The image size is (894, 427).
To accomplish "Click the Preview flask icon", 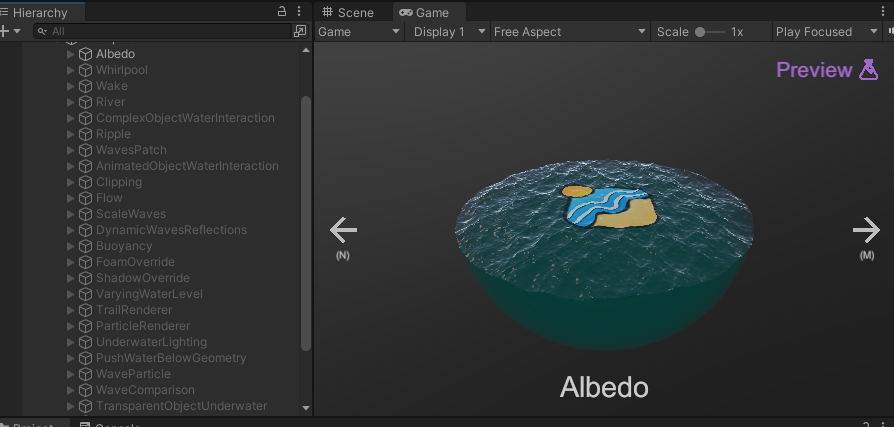I will tap(868, 70).
